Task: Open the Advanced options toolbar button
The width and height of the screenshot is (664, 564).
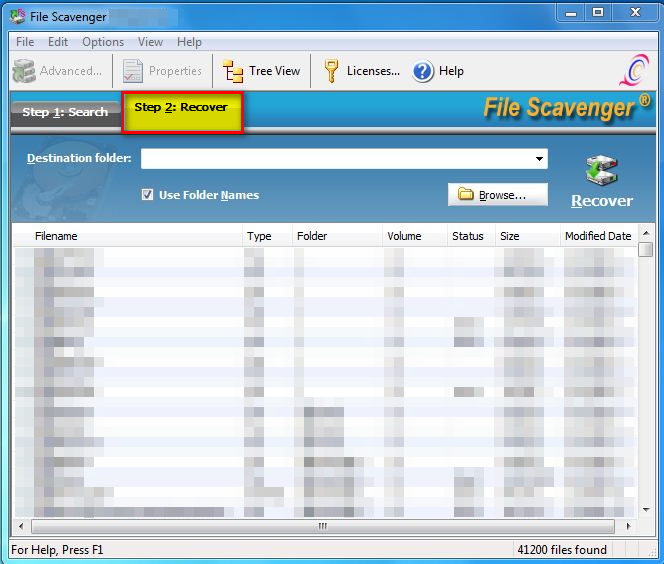Action: (57, 71)
